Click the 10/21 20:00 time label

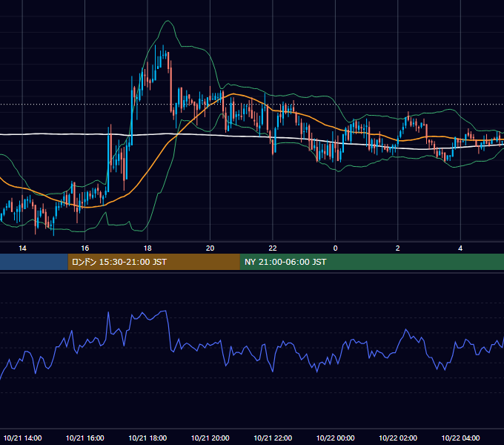click(210, 438)
